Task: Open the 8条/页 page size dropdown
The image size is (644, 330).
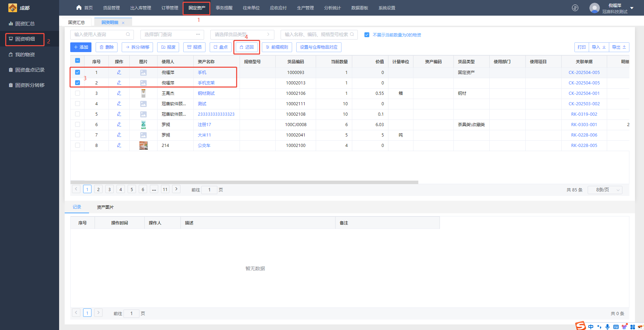Action: [x=605, y=190]
